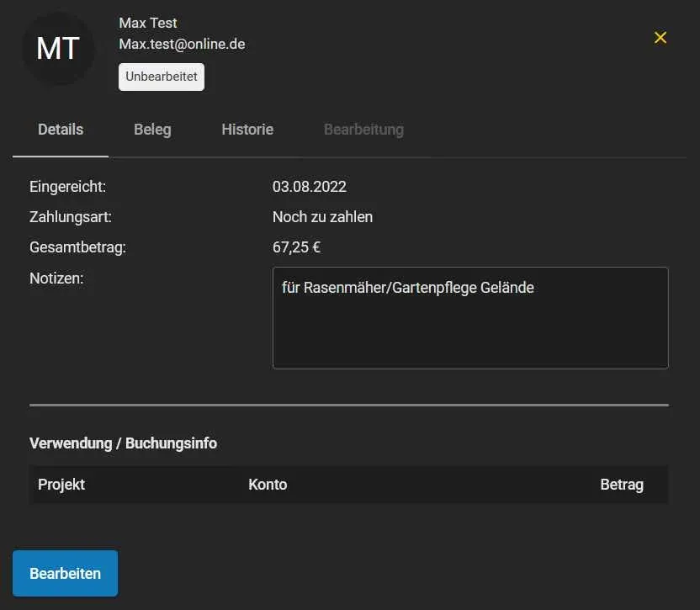This screenshot has width=700, height=610.
Task: Click the Konto column header
Action: (268, 485)
